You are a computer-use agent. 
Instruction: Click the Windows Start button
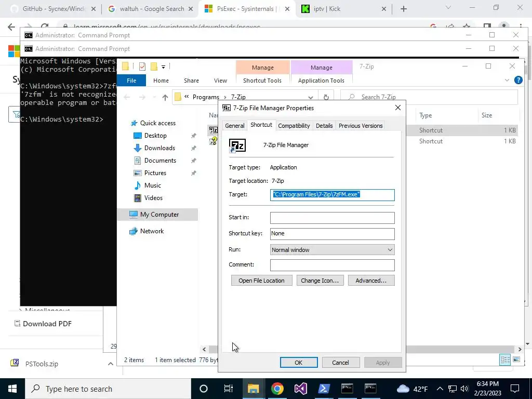pos(12,389)
